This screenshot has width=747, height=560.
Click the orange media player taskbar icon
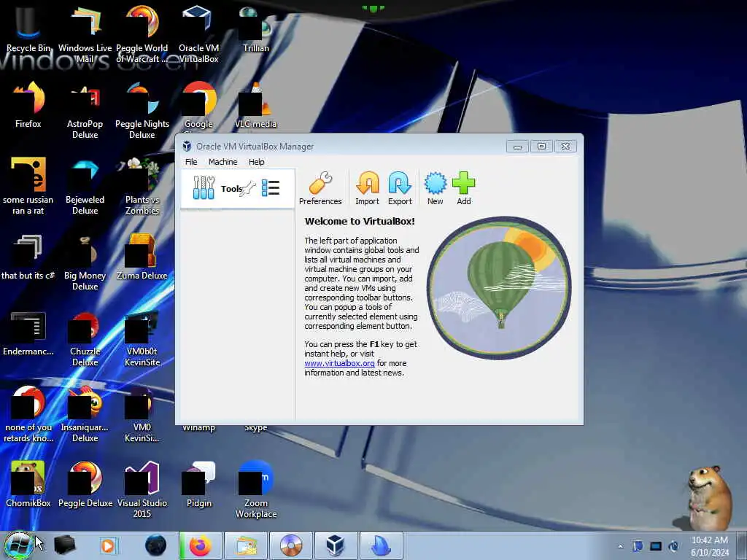pyautogui.click(x=108, y=545)
